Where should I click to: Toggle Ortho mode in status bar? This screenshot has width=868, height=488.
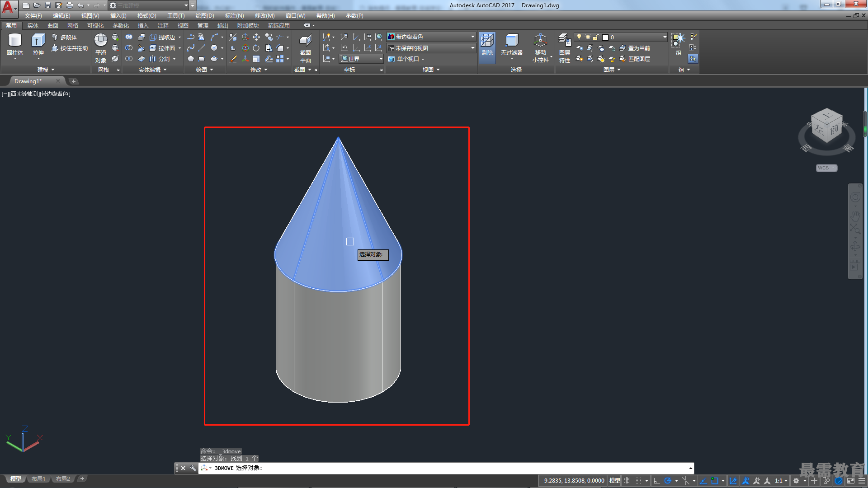pos(657,481)
